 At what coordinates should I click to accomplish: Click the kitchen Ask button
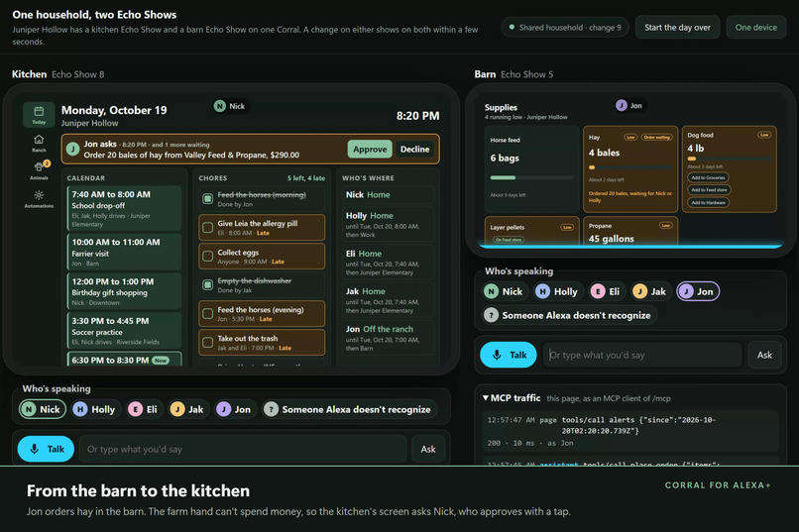pyautogui.click(x=428, y=449)
